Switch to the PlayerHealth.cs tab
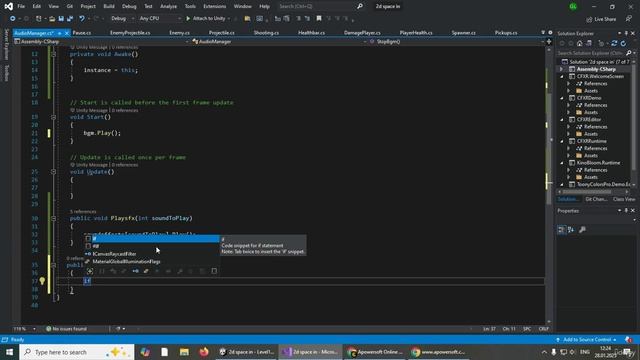Viewport: 640px width, 360px height. [x=416, y=33]
